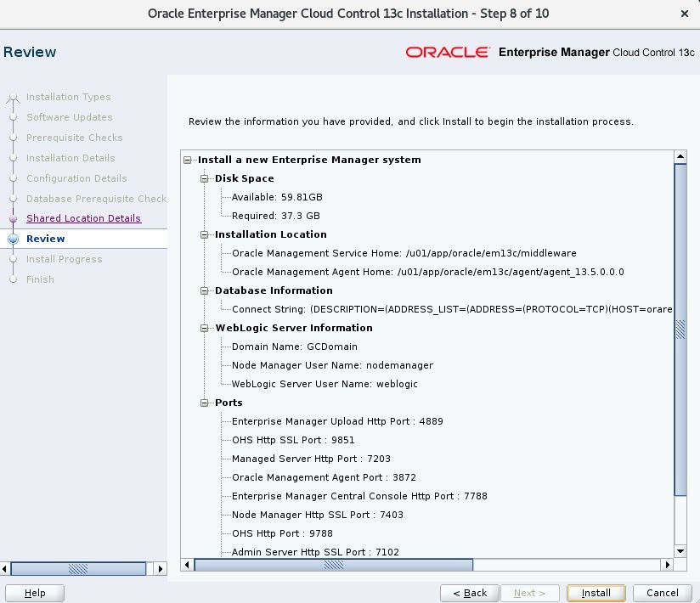
Task: Select Finish step in sidebar
Action: click(40, 279)
